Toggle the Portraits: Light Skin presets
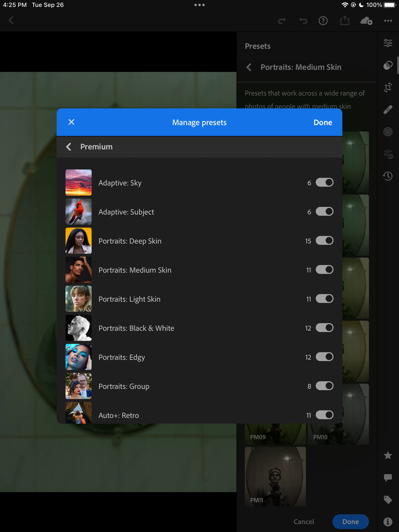The image size is (399, 532). 325,299
